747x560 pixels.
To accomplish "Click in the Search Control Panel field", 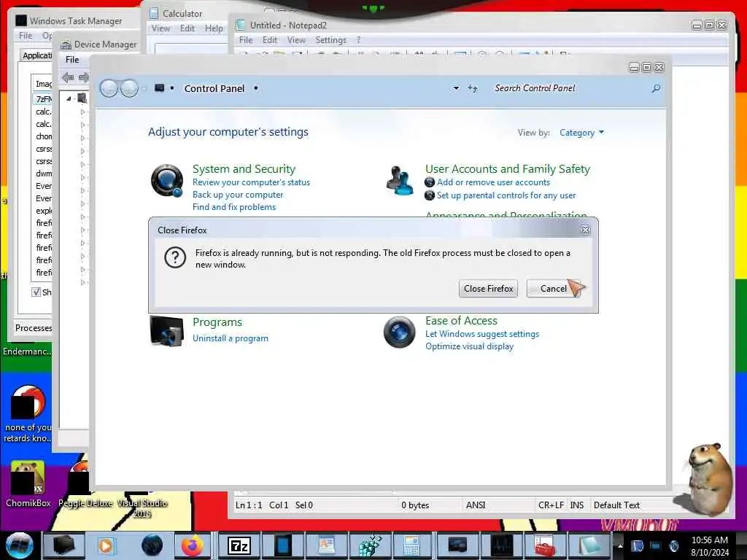I will coord(569,88).
